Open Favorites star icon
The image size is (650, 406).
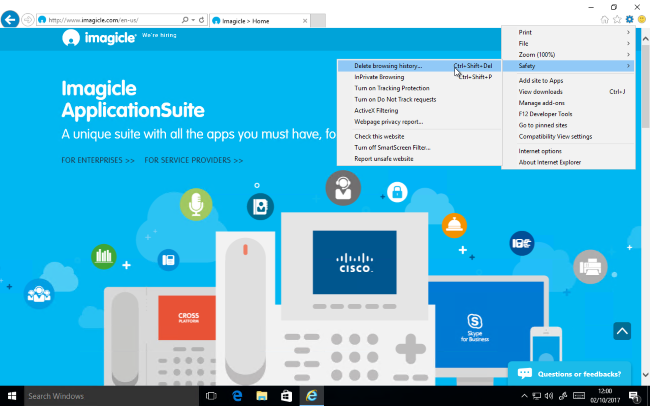617,19
